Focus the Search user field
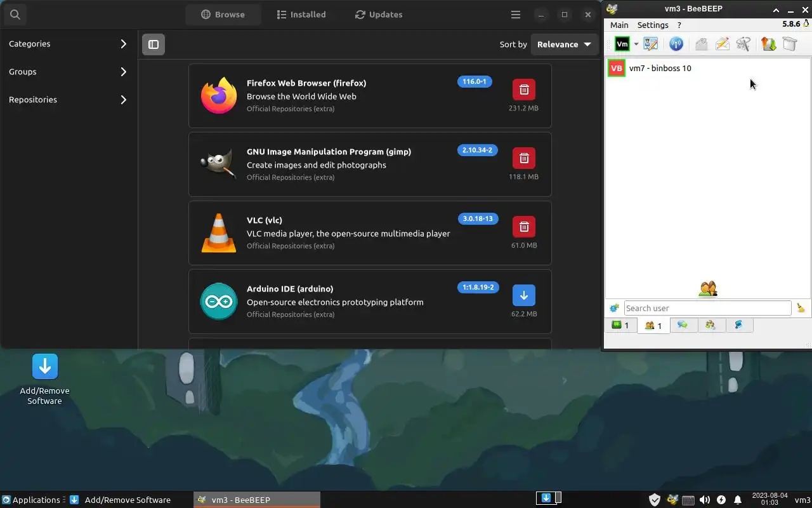812x508 pixels. pos(707,308)
